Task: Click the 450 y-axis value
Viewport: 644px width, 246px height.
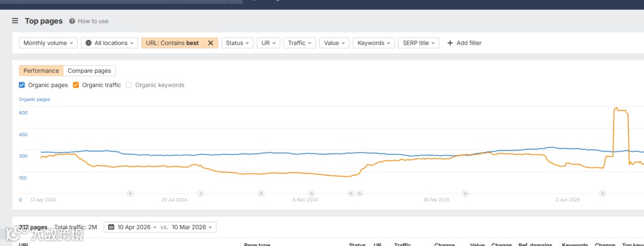Action: (23, 134)
